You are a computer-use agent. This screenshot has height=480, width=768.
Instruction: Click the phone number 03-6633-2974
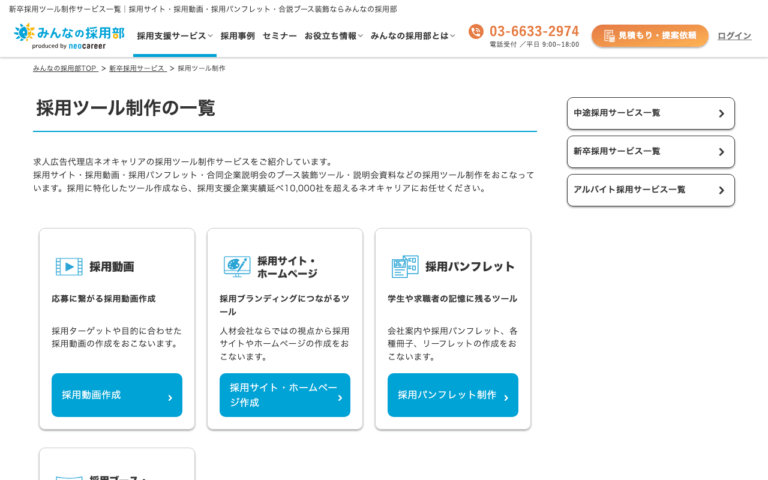click(534, 31)
